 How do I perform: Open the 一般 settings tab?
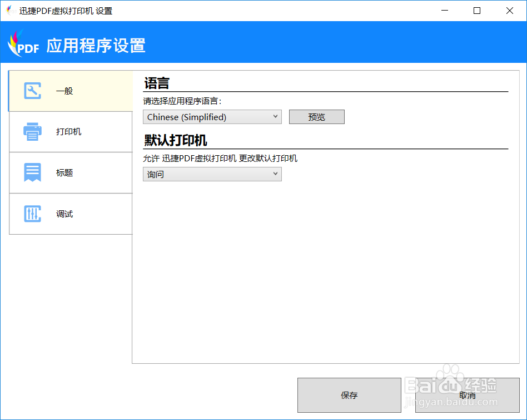pos(71,91)
